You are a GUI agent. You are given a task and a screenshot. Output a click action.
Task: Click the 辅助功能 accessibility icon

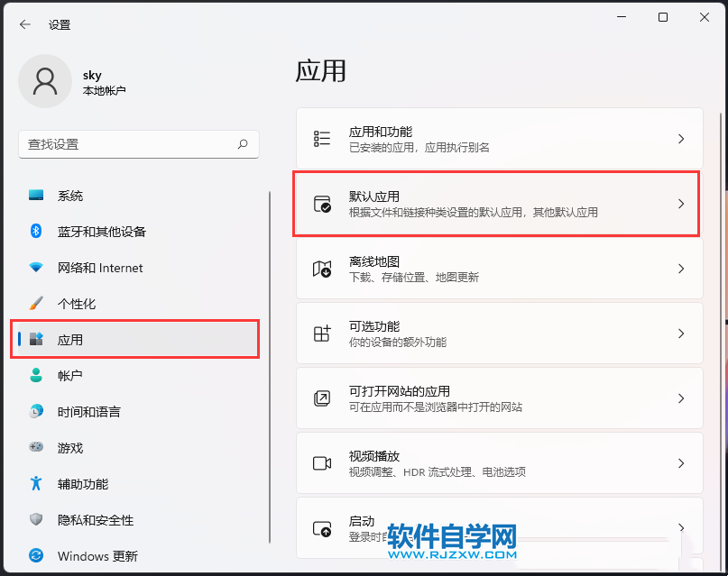[x=36, y=484]
